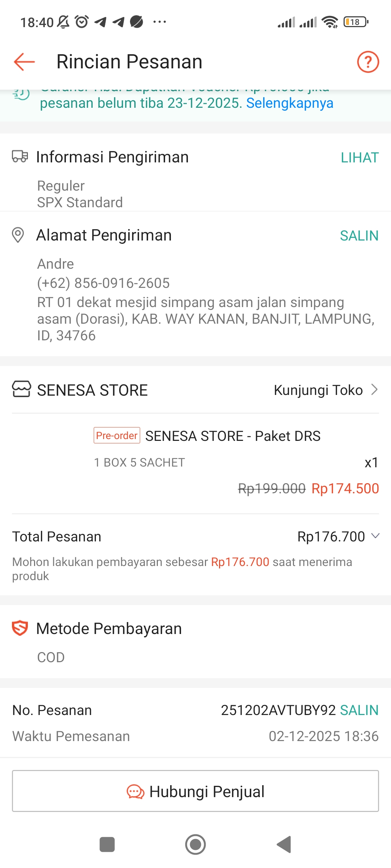
Task: Tap the guarantee clock icon in banner
Action: pyautogui.click(x=21, y=94)
